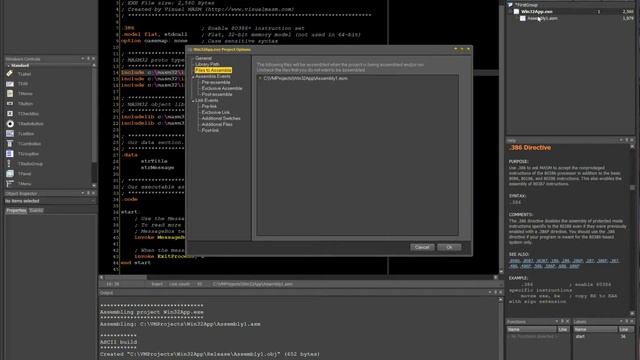
Task: Select the TMemo control icon
Action: point(10,93)
